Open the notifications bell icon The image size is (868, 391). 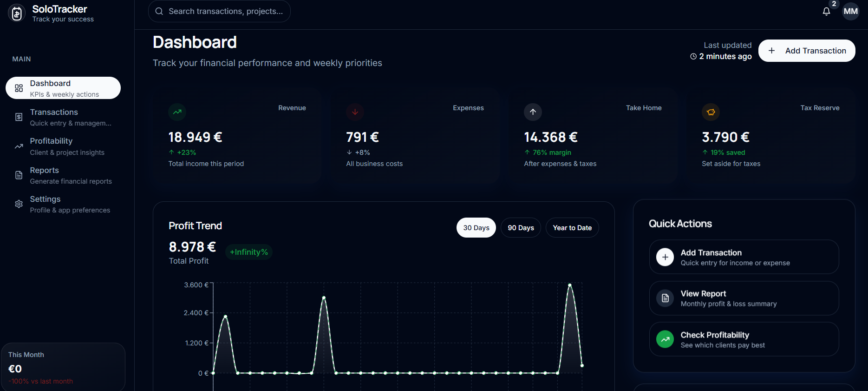[826, 11]
